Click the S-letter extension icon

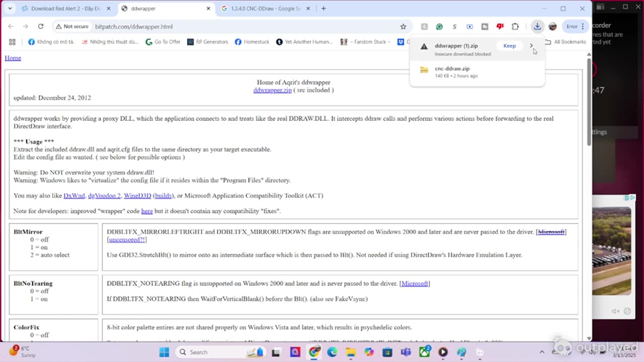pyautogui.click(x=454, y=27)
